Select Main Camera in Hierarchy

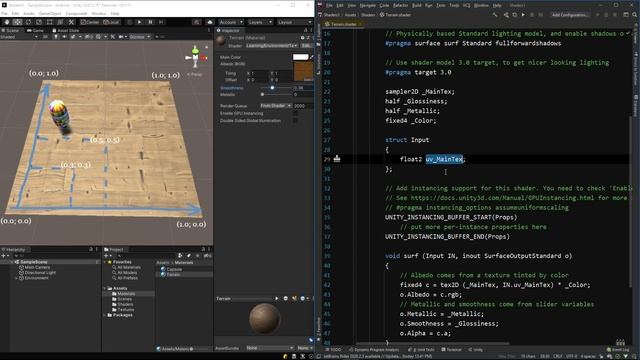(37, 267)
